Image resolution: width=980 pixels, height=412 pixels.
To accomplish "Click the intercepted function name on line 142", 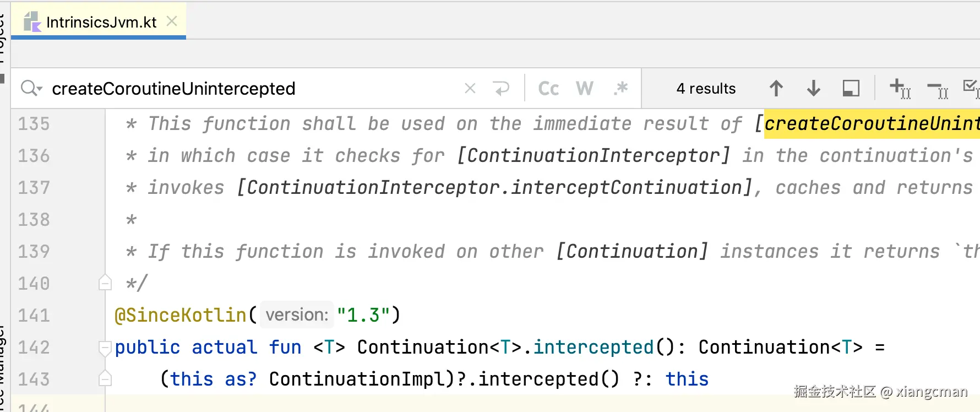I will coord(593,348).
